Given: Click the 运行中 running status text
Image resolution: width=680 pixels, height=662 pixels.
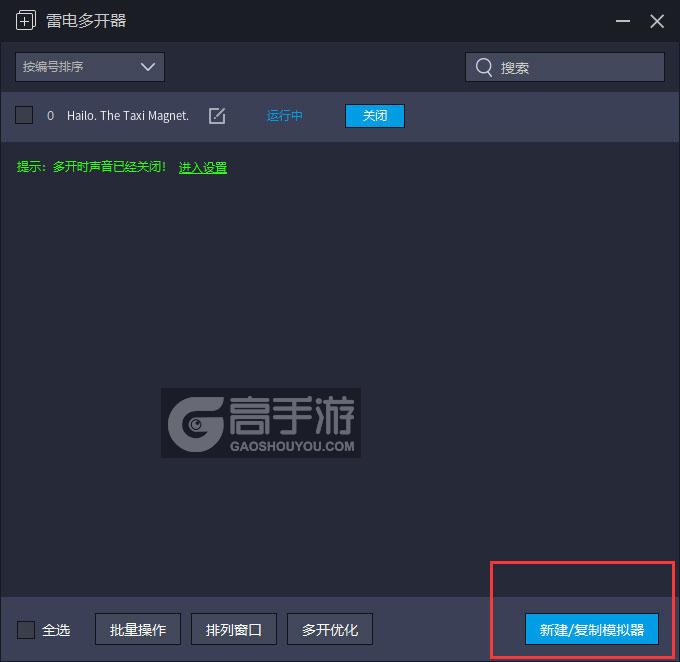Looking at the screenshot, I should pos(284,116).
